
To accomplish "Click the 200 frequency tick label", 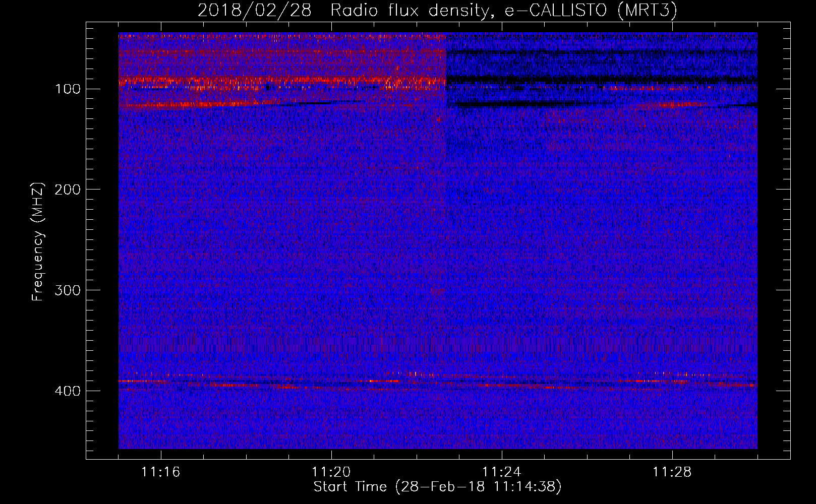I will (x=68, y=190).
